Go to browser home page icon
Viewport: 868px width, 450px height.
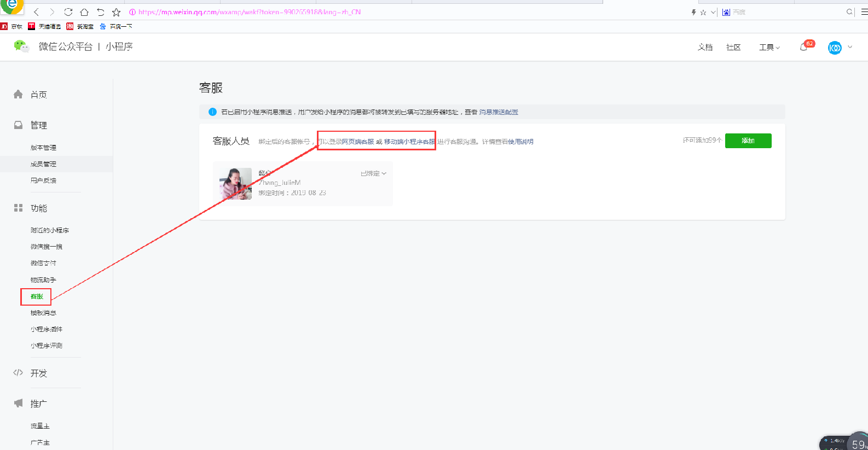pyautogui.click(x=84, y=12)
